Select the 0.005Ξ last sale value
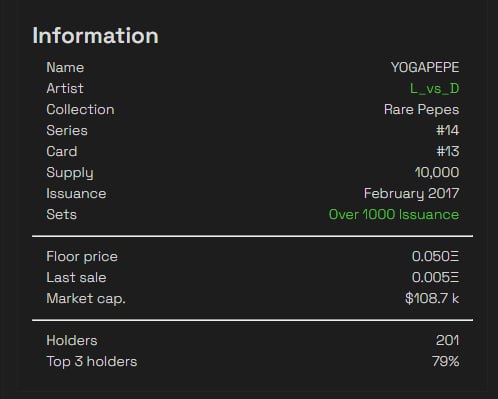Screen dimensions: 498x399 [435, 277]
